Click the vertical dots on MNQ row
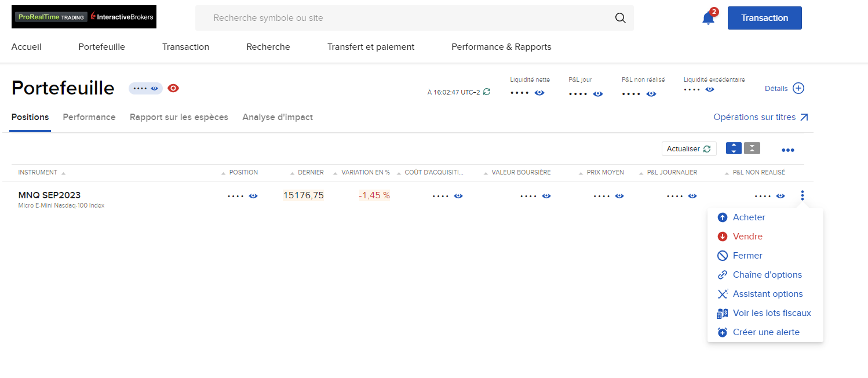The image size is (868, 378). click(x=803, y=195)
